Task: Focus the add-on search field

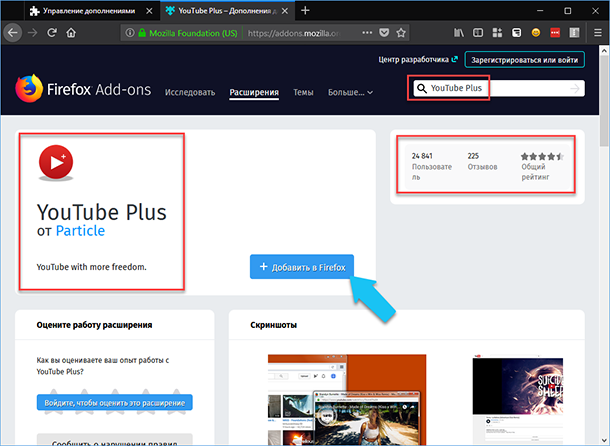Action: (x=499, y=88)
